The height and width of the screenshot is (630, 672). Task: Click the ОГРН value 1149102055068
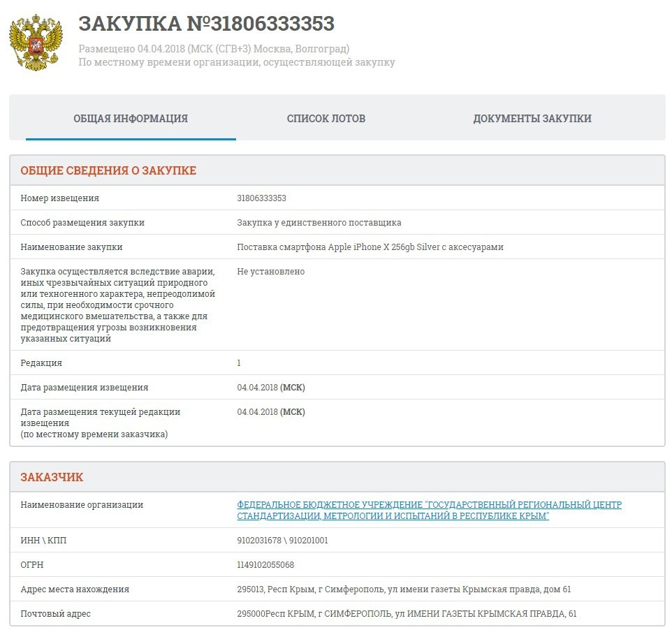(265, 565)
